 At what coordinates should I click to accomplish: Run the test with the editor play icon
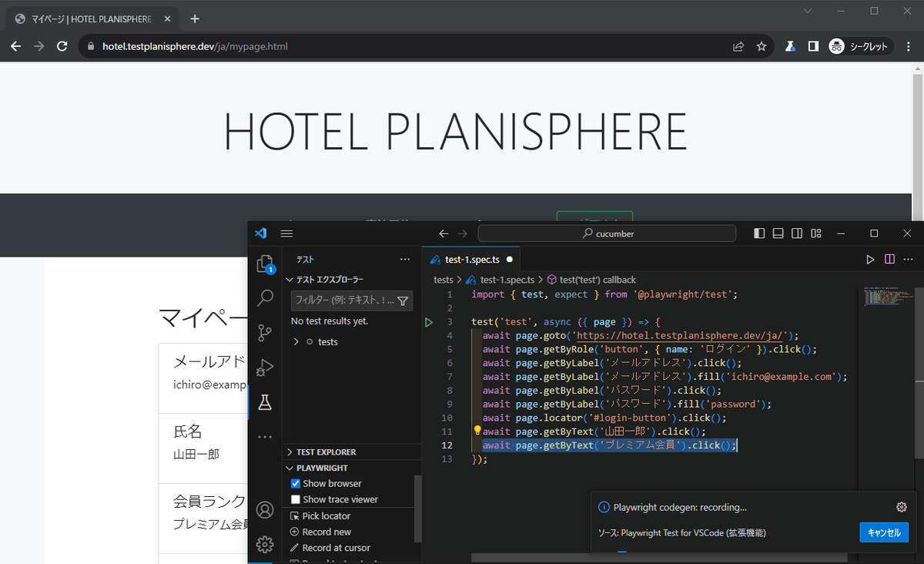coord(870,260)
